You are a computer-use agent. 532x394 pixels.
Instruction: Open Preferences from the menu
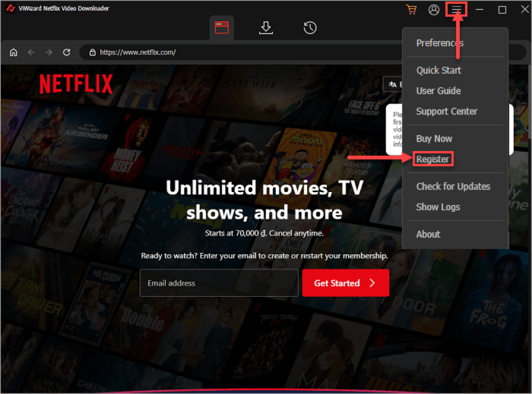[440, 43]
